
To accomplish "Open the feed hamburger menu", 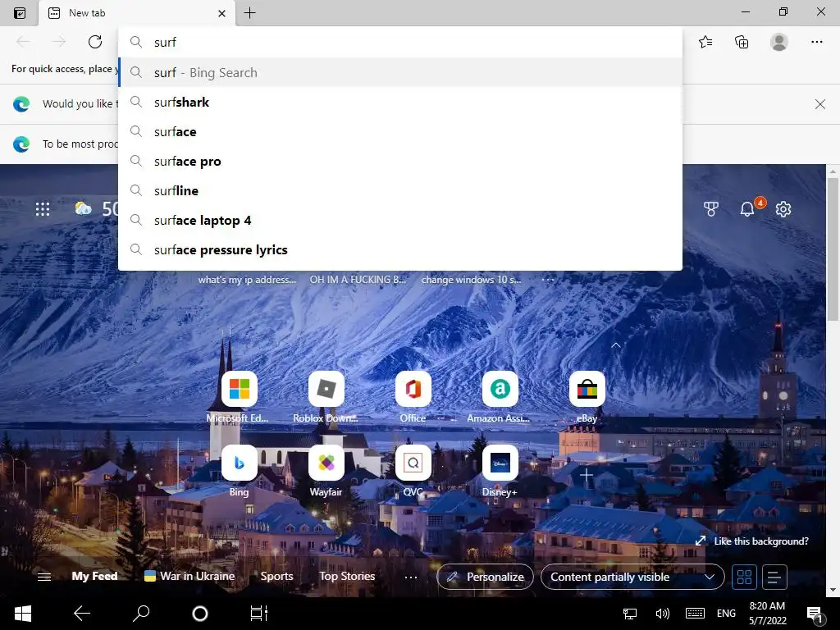I will (44, 577).
